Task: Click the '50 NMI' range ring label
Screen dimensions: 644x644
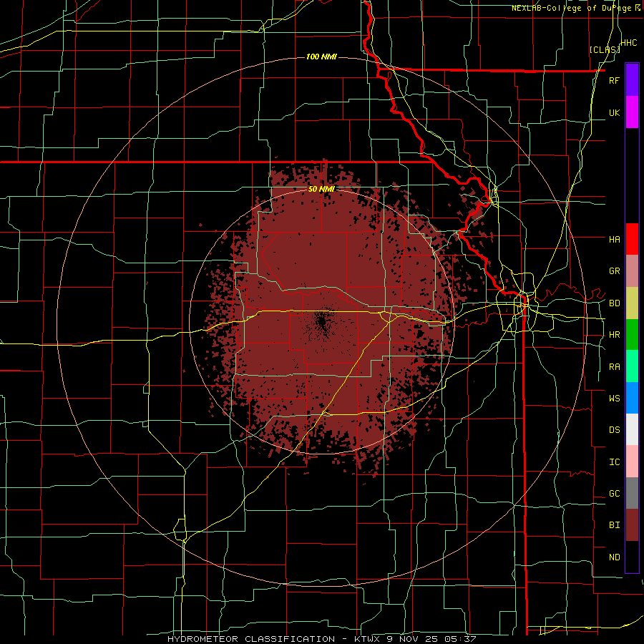Action: point(321,190)
